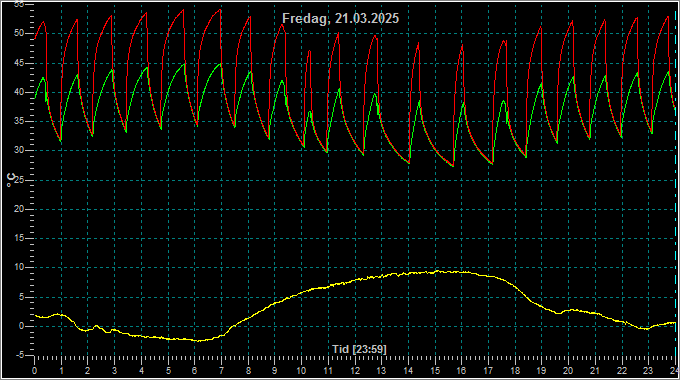
Task: Click the -5 degree temperature axis label
Action: (19, 355)
